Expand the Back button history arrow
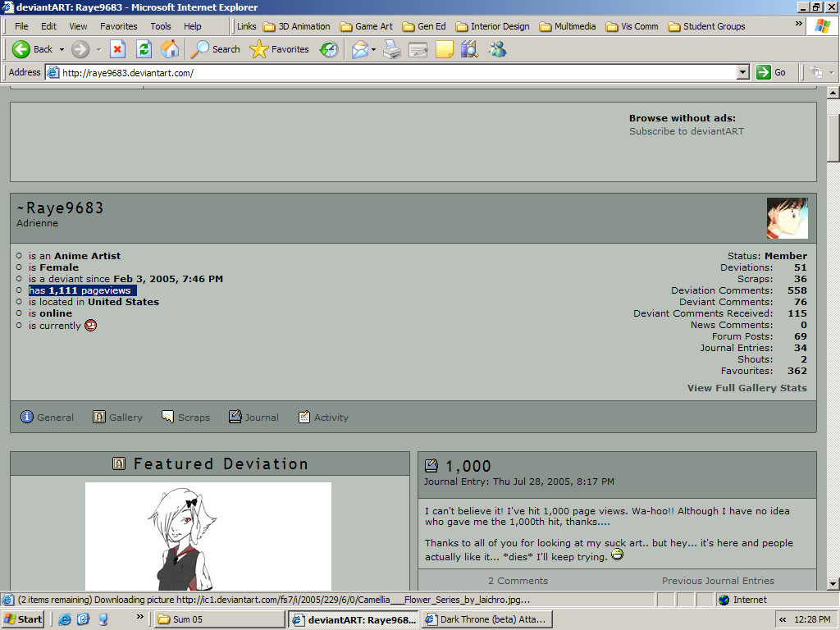This screenshot has width=840, height=630. [x=62, y=49]
